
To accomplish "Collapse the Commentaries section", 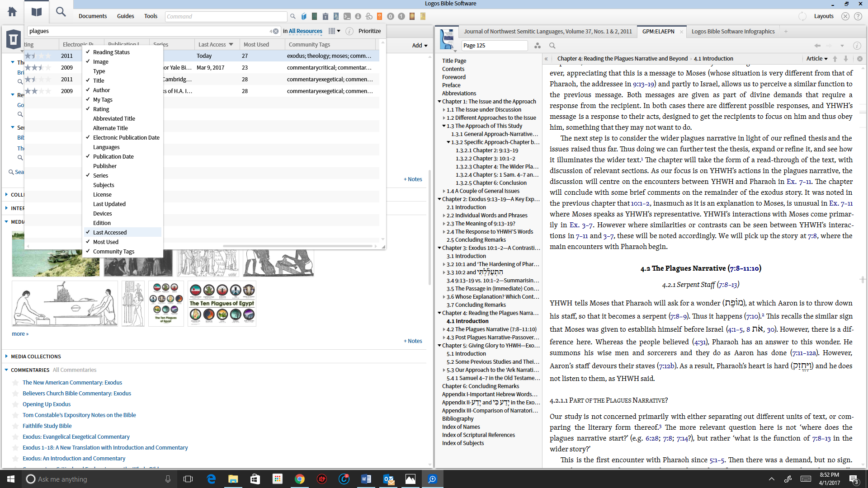I will pos(6,370).
